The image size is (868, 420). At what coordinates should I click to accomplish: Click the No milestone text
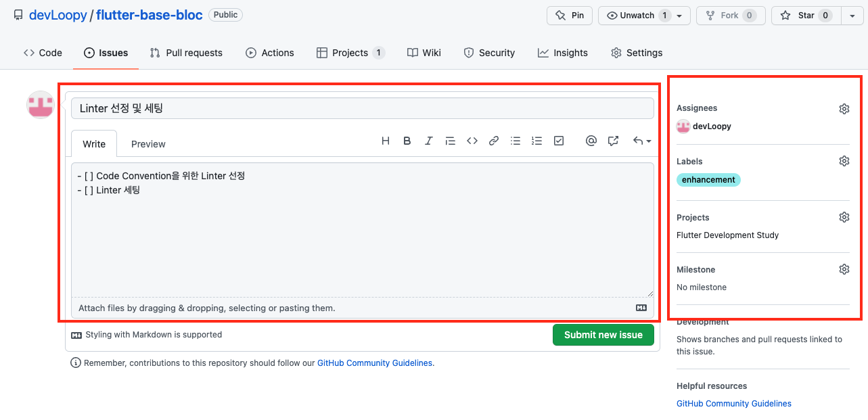[702, 287]
